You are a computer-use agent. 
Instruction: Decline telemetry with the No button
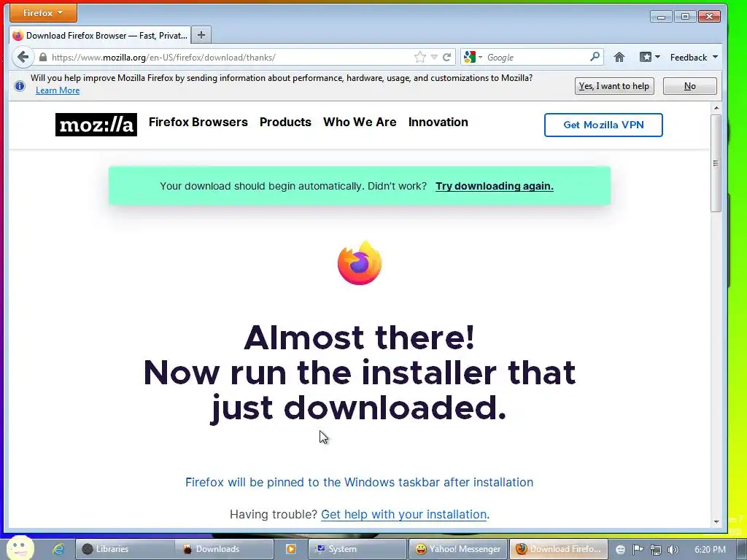click(689, 86)
